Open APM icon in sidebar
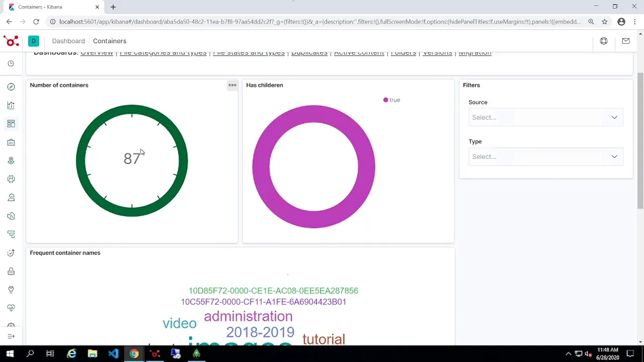The width and height of the screenshot is (644, 362). (x=11, y=234)
